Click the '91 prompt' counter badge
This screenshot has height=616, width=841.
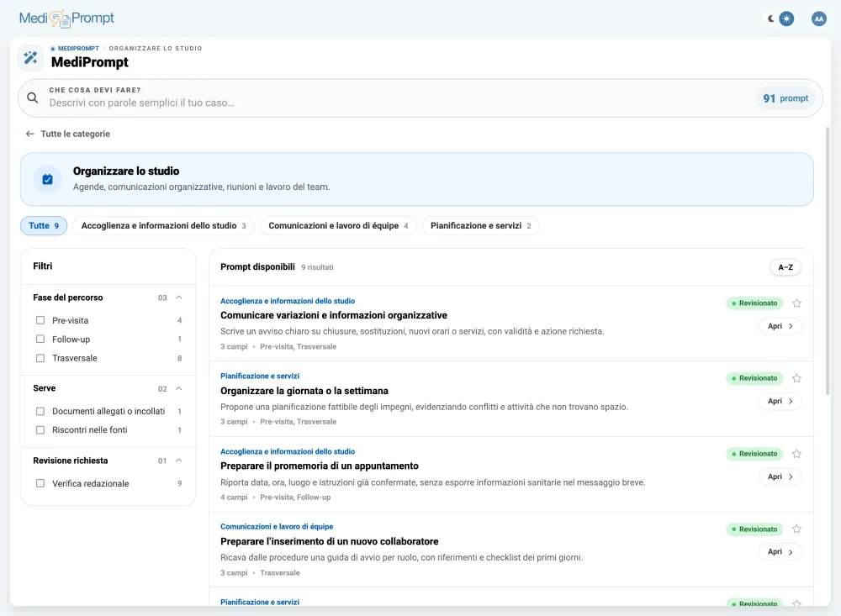(785, 98)
